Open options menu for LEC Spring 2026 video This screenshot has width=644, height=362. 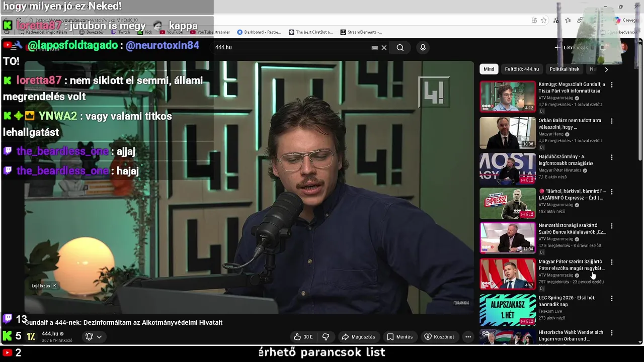pos(612,298)
